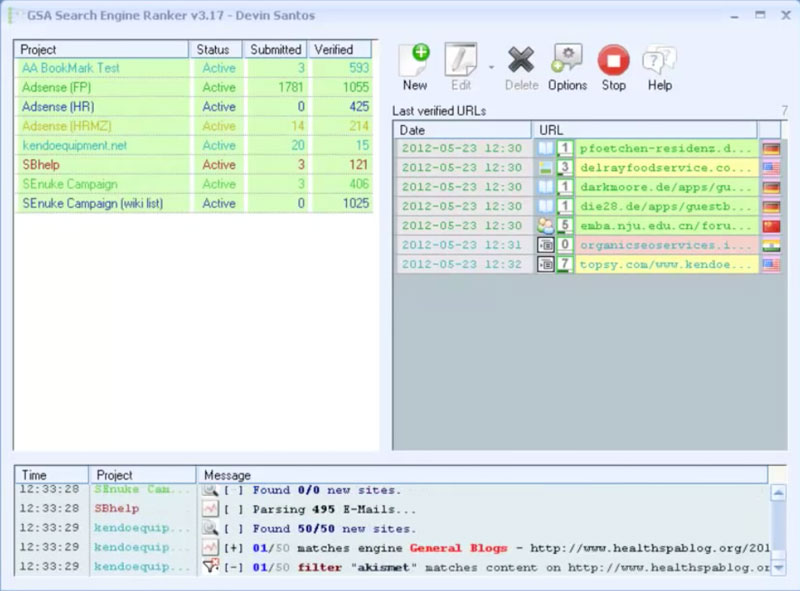Viewport: 800px width, 591px height.
Task: Select the Adsense (FP) project
Action: click(194, 87)
